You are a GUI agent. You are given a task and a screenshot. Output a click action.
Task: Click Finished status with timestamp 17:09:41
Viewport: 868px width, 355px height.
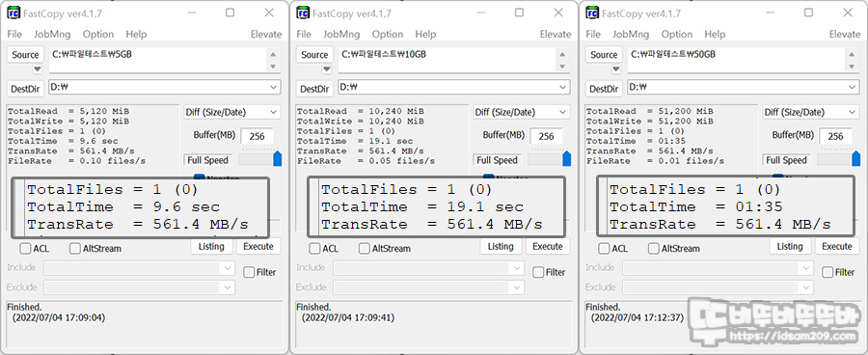(x=345, y=313)
